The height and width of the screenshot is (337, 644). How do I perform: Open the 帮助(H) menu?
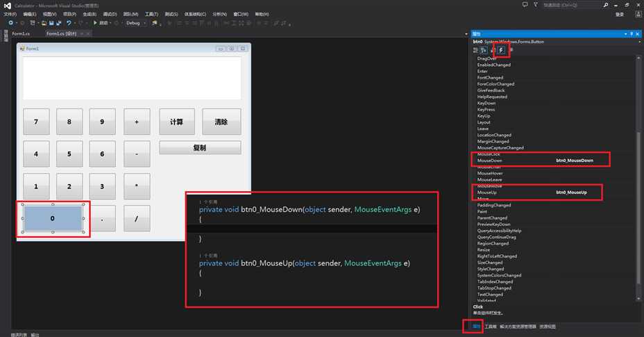click(x=262, y=14)
